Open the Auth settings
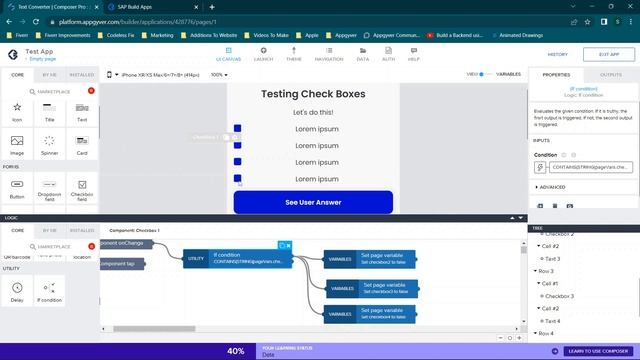Screen dimensions: 640x360 click(x=388, y=54)
